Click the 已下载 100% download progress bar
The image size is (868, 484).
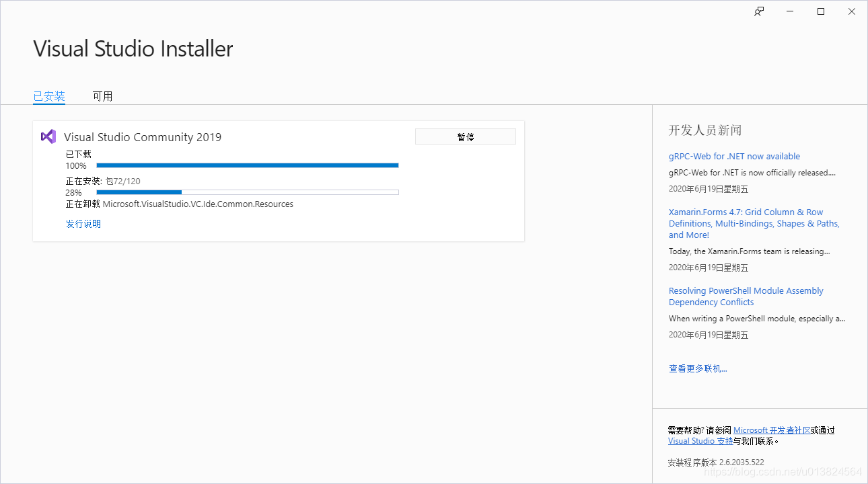[x=248, y=165]
